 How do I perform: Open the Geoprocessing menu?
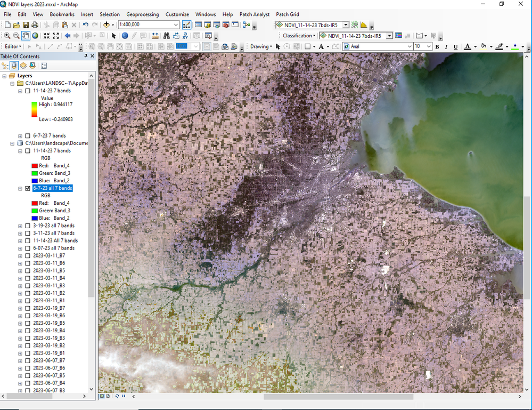[142, 14]
